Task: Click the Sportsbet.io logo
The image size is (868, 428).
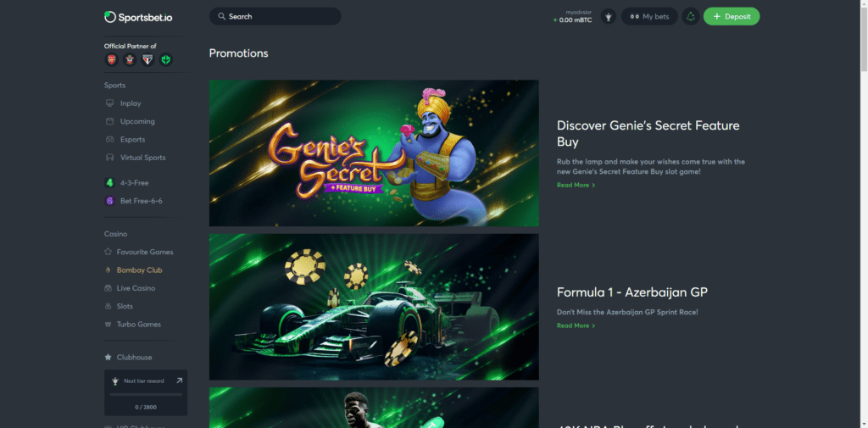Action: tap(138, 17)
